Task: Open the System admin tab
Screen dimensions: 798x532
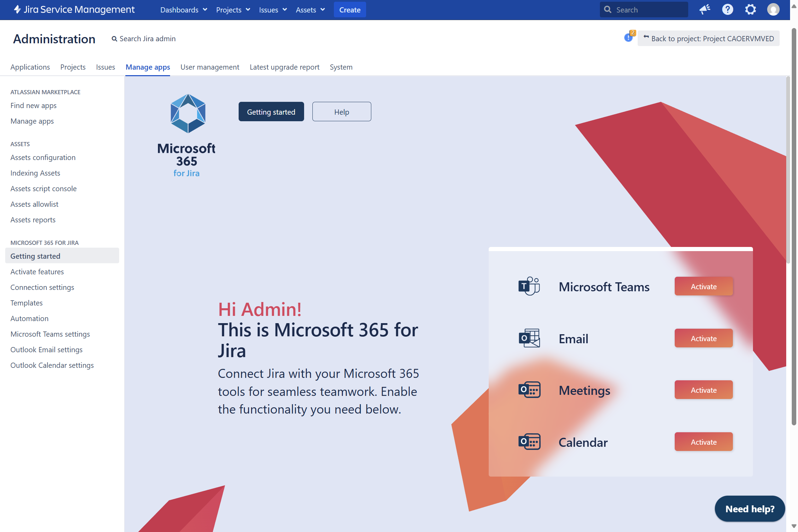Action: [341, 67]
